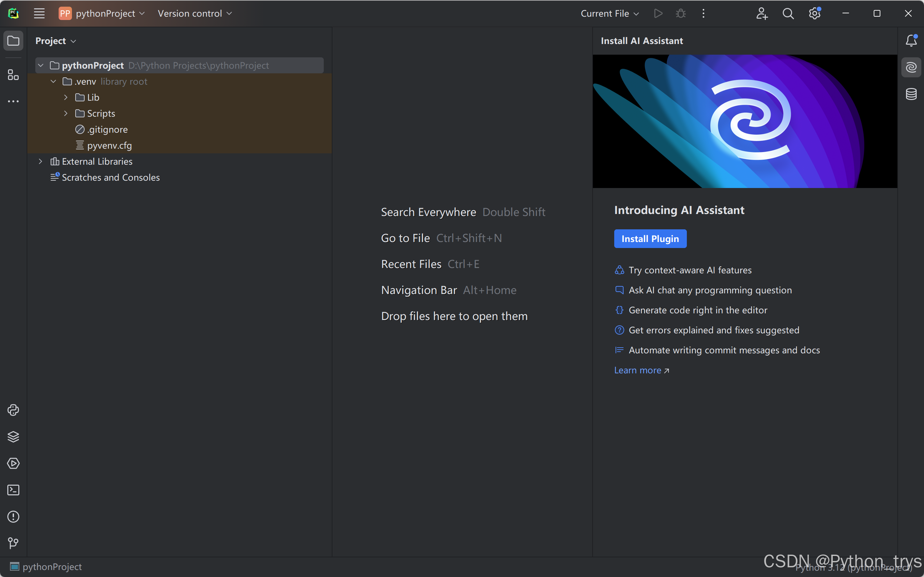Open the Problems tool window
924x577 pixels.
point(13,517)
